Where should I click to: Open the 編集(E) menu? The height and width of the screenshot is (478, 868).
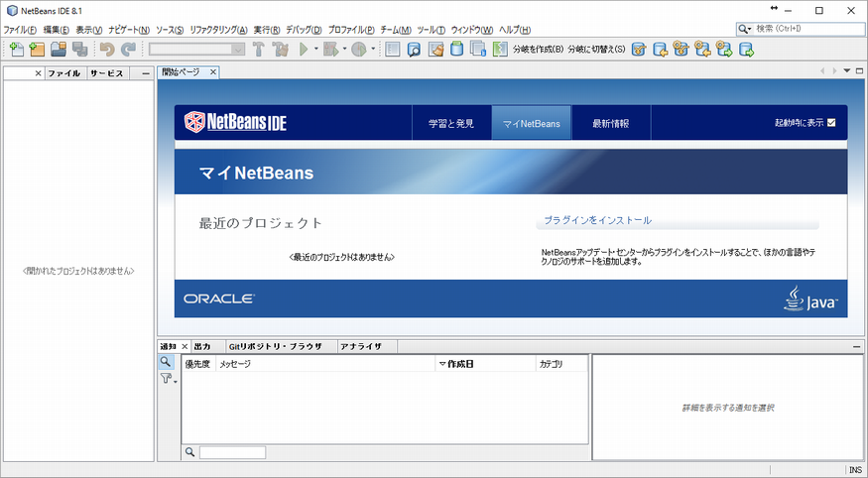point(57,30)
